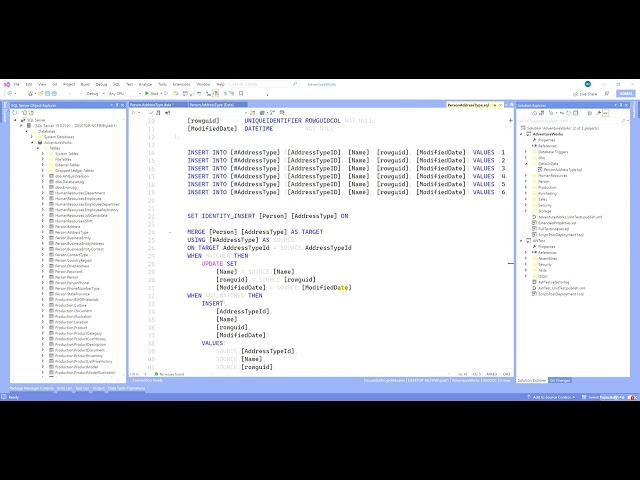This screenshot has height=480, width=640.
Task: Click the ADMIN badge button
Action: tap(626, 93)
